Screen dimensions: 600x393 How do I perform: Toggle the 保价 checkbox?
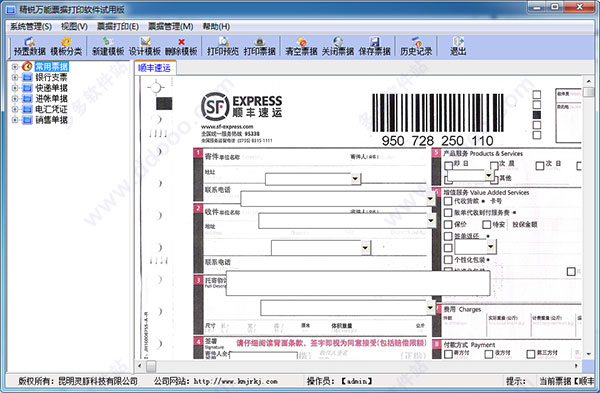click(448, 224)
